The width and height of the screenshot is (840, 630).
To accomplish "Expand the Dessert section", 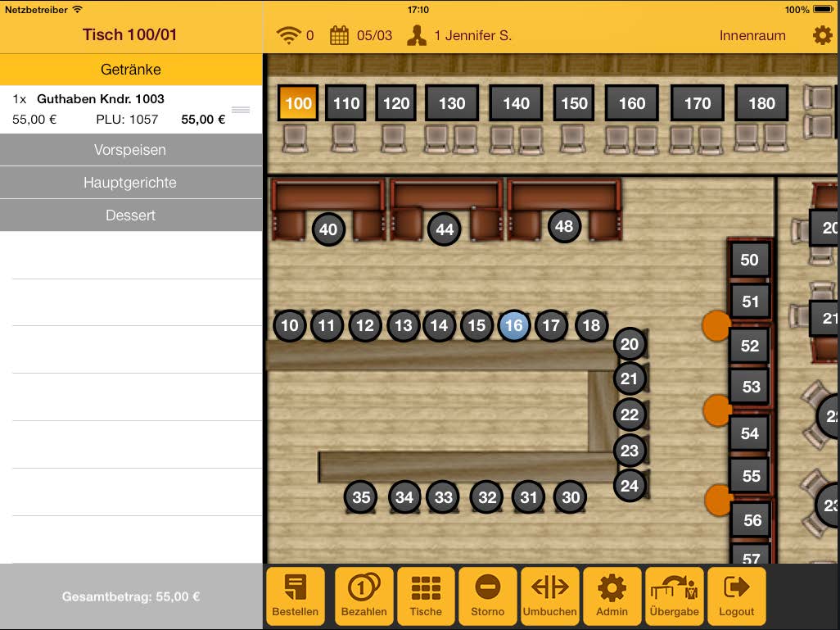I will [x=130, y=215].
